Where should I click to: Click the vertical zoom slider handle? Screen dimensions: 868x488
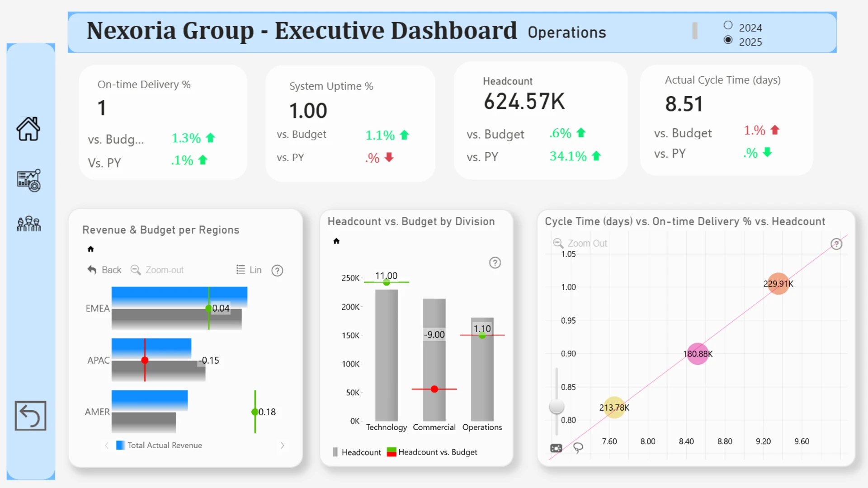coord(557,407)
